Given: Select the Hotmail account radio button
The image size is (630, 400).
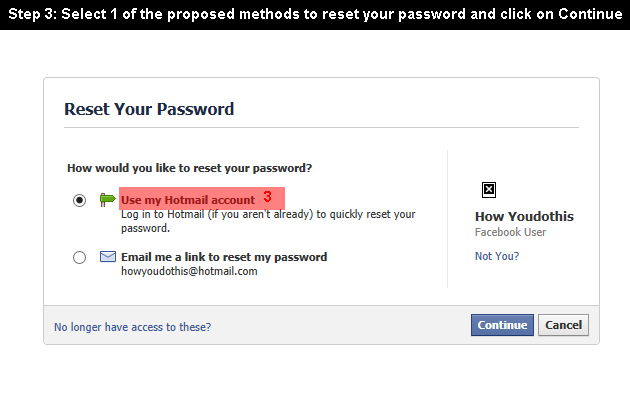Looking at the screenshot, I should (x=80, y=200).
